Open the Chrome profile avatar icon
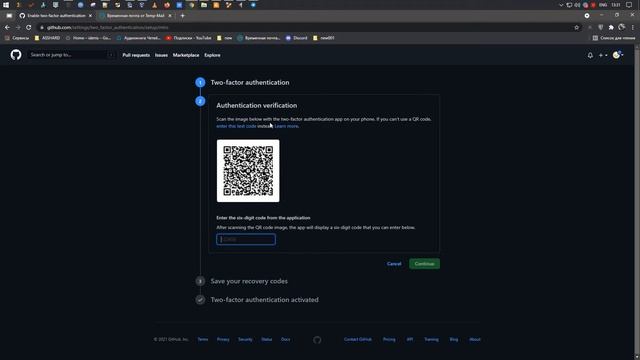640x360 pixels. click(x=622, y=27)
